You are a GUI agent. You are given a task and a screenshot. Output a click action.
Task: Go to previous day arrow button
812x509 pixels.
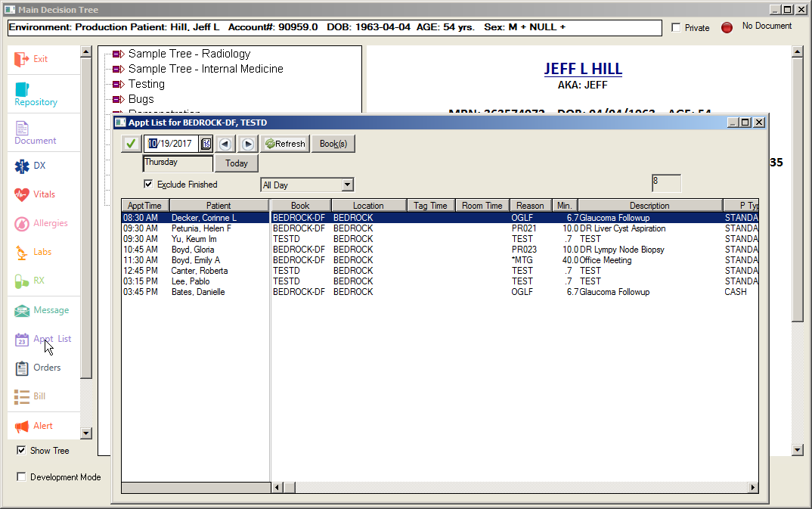tap(225, 144)
